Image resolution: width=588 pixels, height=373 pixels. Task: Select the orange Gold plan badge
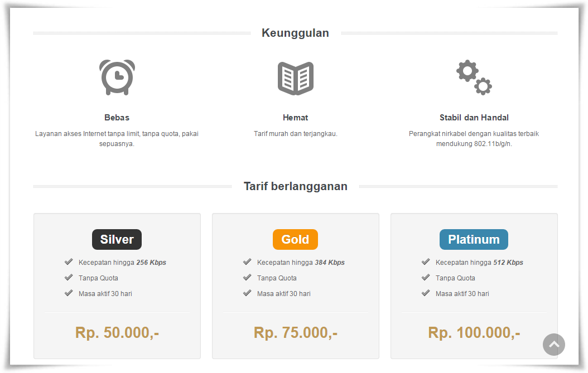point(296,239)
